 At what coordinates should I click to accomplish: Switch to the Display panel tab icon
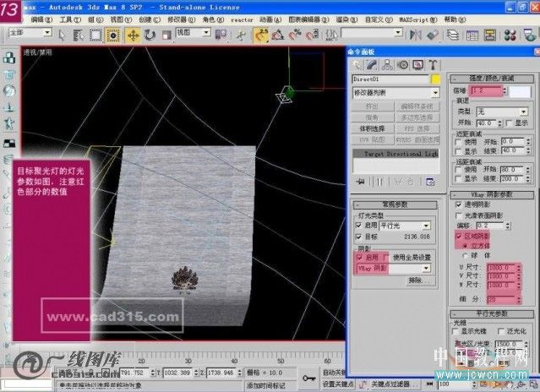point(417,65)
